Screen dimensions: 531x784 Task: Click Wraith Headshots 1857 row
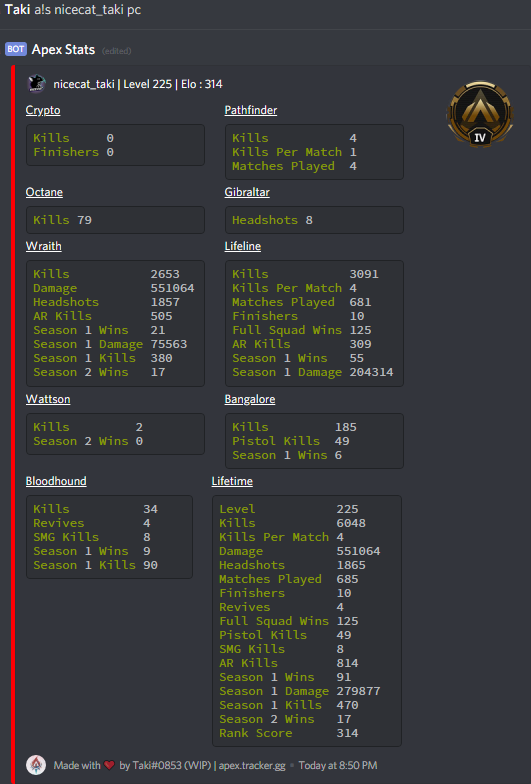[106, 302]
